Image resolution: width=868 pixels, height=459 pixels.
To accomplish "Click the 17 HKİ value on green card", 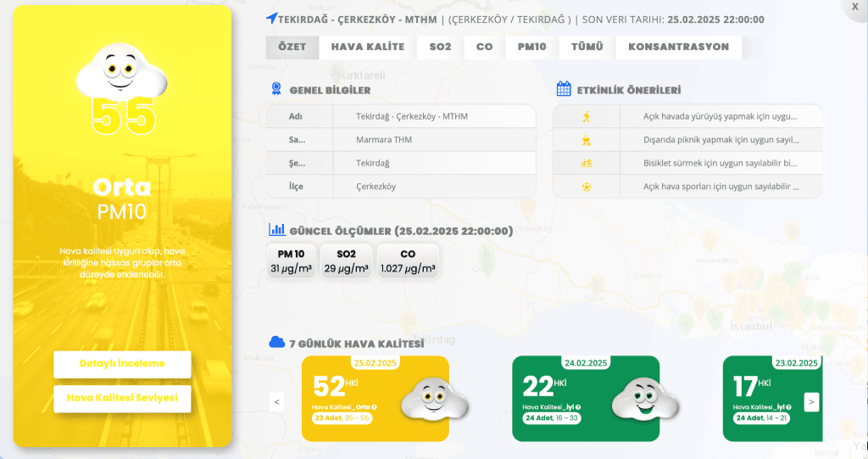I will [x=752, y=386].
